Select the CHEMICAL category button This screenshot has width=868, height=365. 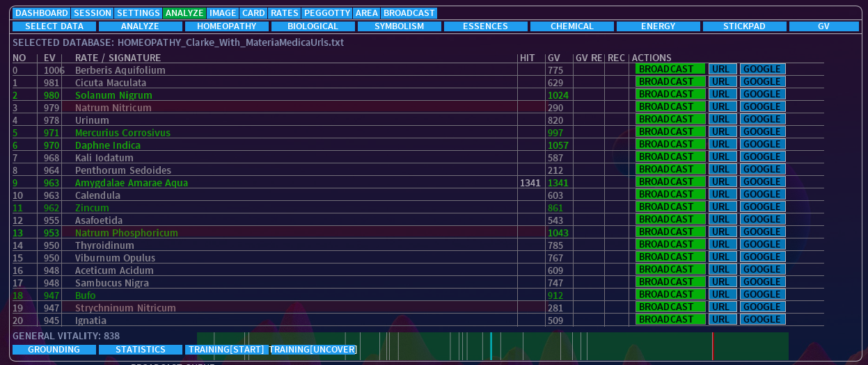572,26
